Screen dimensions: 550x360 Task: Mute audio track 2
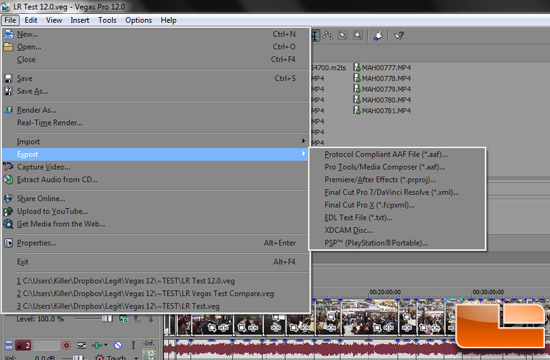(x=118, y=345)
